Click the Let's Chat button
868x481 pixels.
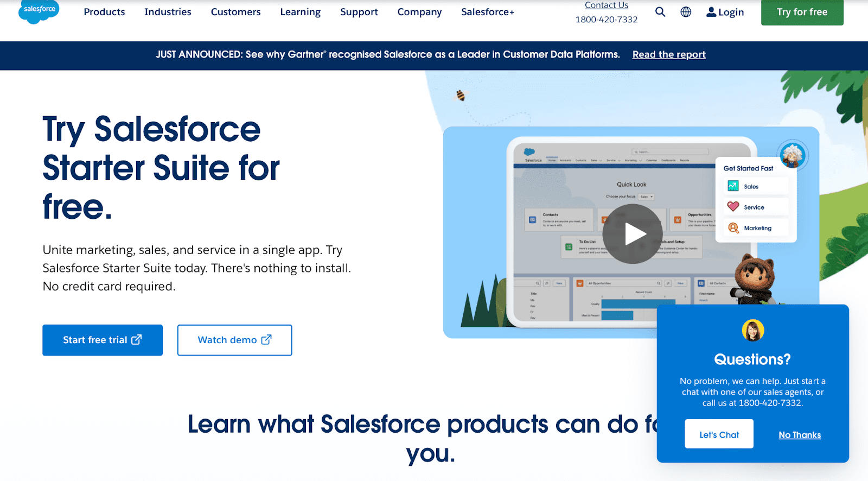tap(719, 434)
